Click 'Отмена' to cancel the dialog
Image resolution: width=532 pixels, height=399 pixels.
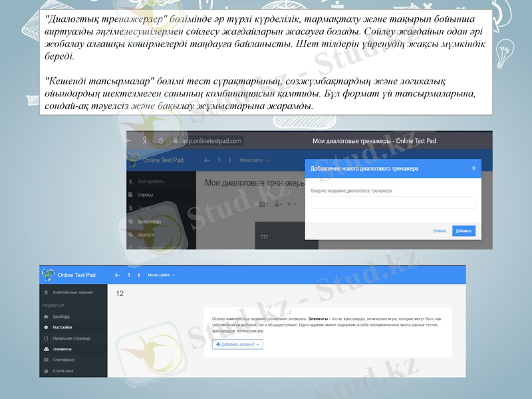pos(440,231)
